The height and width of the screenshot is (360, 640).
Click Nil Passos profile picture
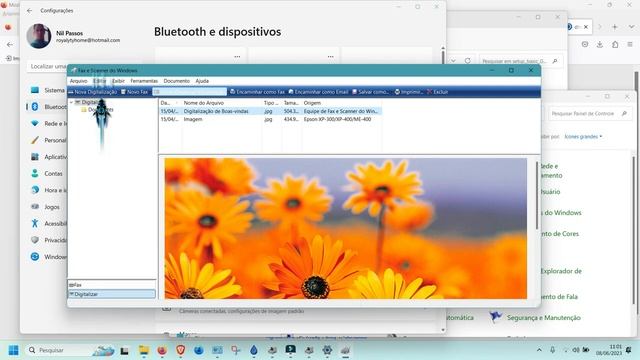pyautogui.click(x=39, y=36)
